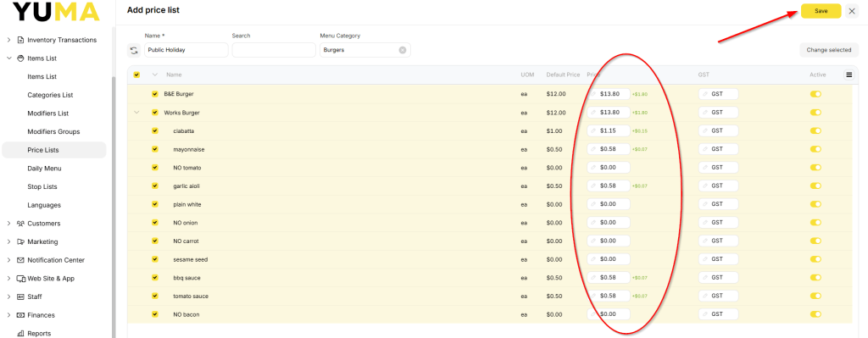The image size is (868, 338).
Task: Turn off Active toggle for sesame seed
Action: point(815,259)
